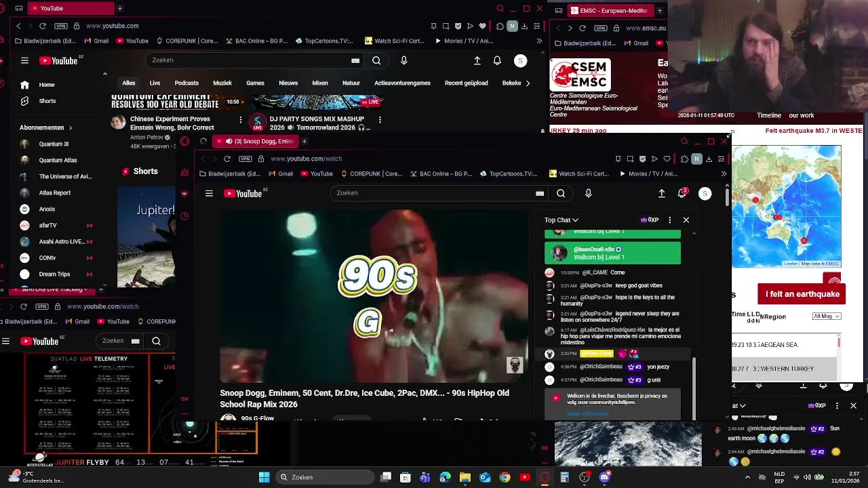
Task: Open options for DJ Party Songs Mix video
Action: click(x=380, y=120)
